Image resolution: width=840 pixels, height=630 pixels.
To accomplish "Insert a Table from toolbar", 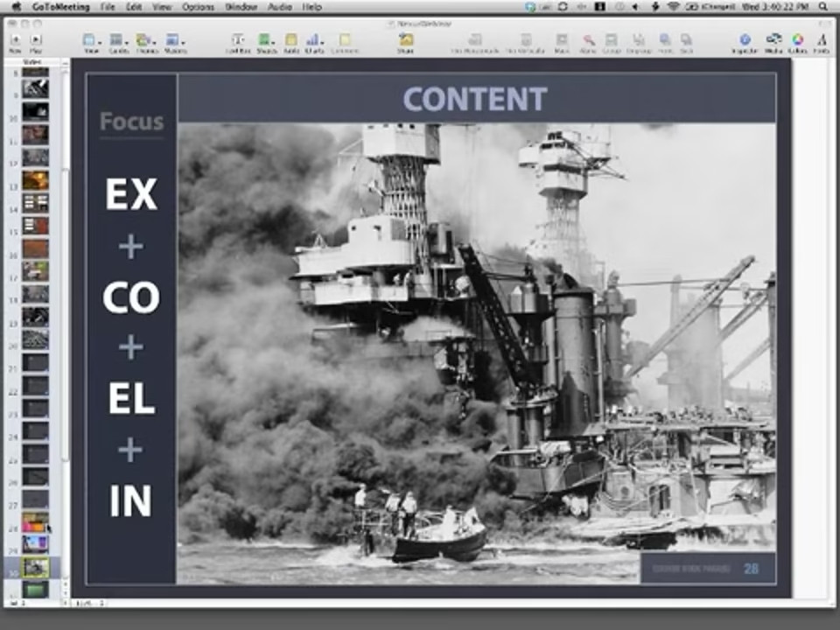I will pos(290,40).
